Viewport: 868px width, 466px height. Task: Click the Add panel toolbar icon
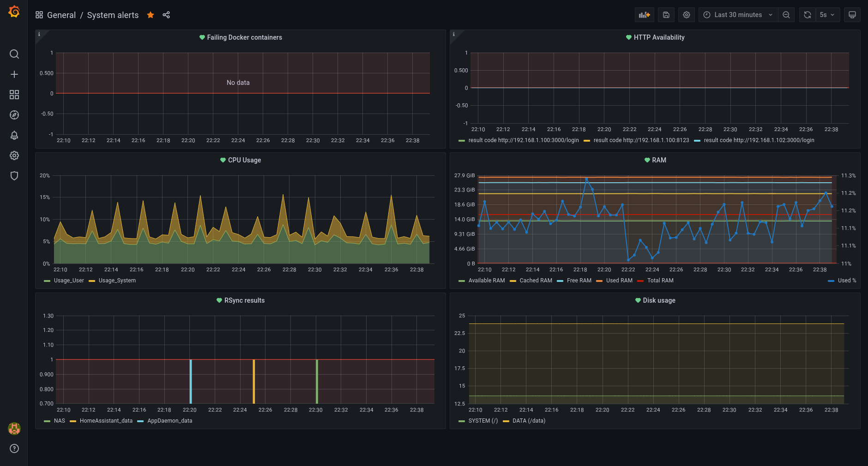[645, 14]
